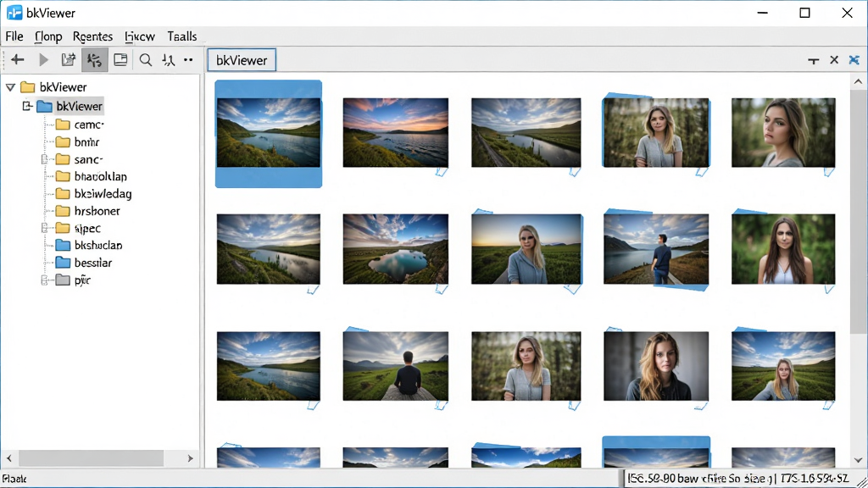Viewport: 868px width, 488px height.
Task: Open the more options dots icon
Action: click(x=188, y=60)
